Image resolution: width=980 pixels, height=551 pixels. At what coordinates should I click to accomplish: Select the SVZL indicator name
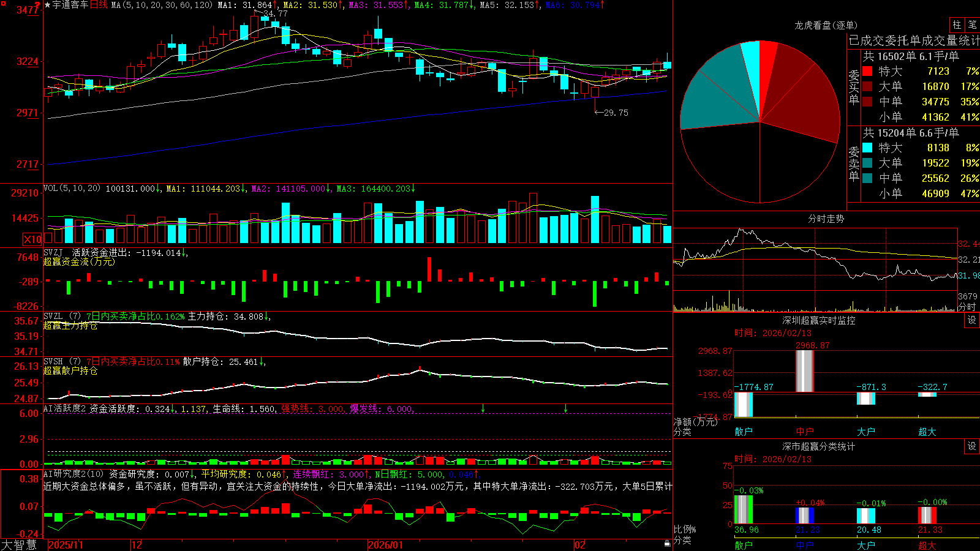point(53,316)
